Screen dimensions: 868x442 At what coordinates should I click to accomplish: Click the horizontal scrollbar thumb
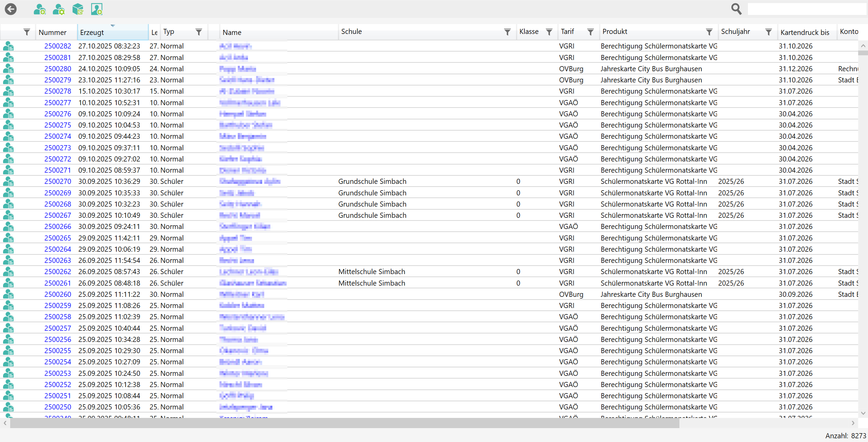tap(344, 423)
